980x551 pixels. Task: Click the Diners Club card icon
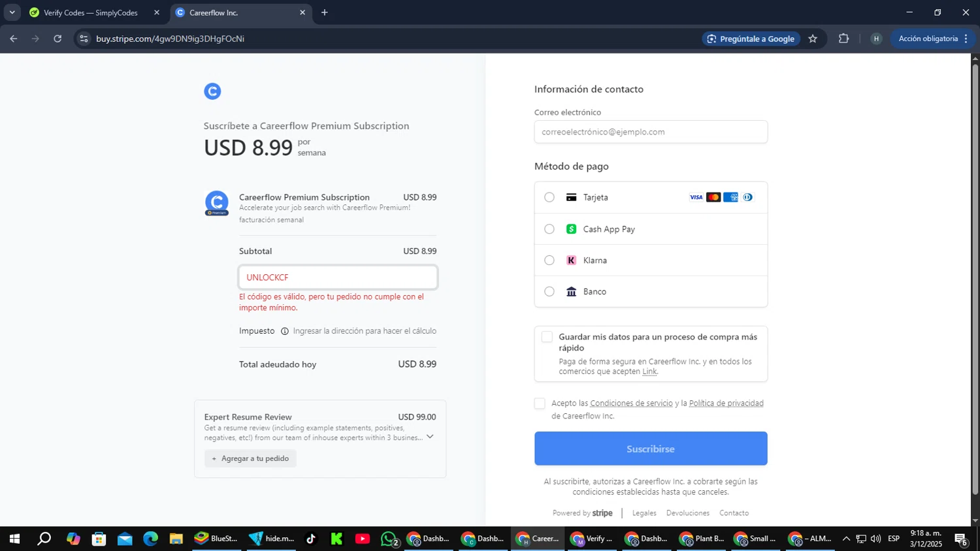tap(747, 197)
